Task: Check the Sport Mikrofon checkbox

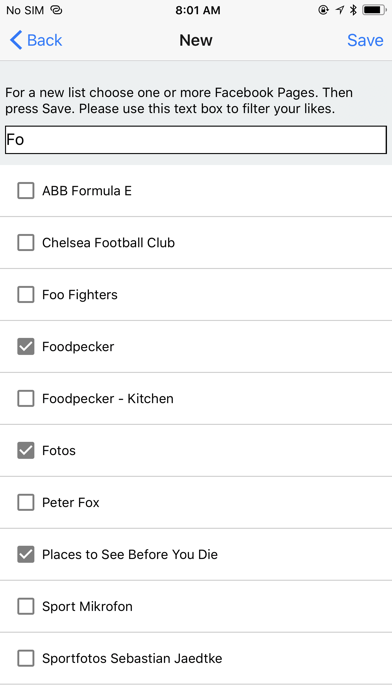Action: tap(26, 606)
